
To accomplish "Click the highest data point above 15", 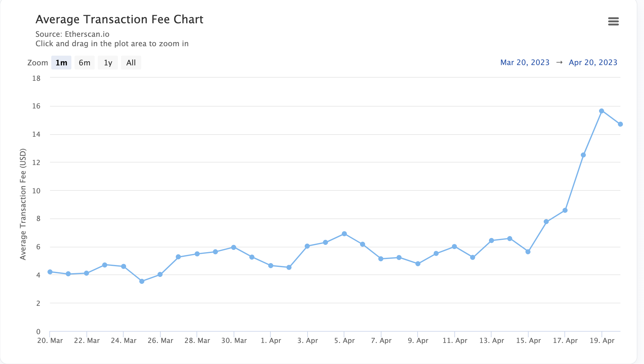I will pos(602,111).
